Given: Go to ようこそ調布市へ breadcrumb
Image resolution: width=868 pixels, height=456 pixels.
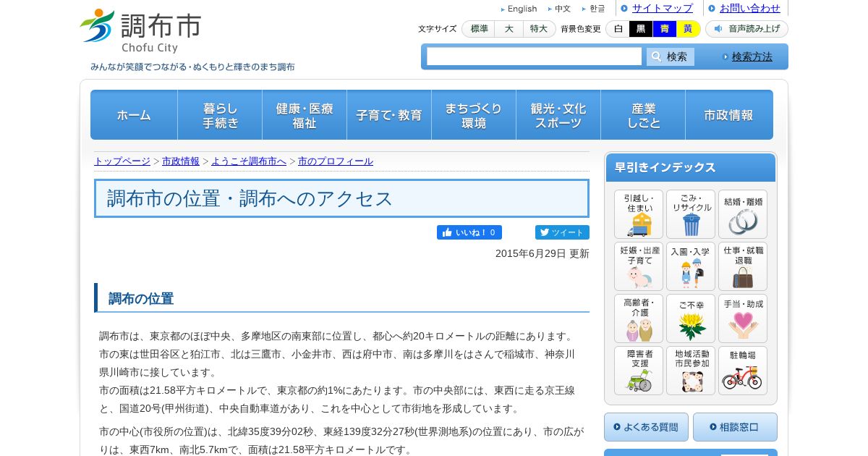Looking at the screenshot, I should (x=249, y=161).
